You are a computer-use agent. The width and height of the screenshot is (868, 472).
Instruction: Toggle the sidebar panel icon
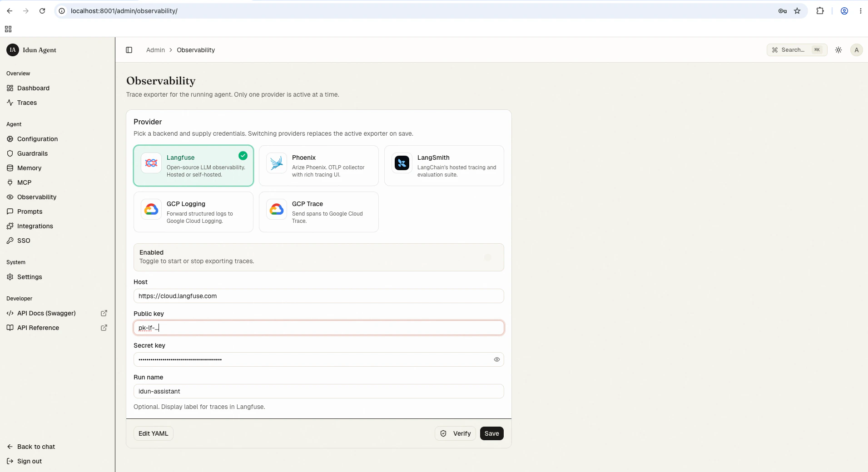point(129,50)
